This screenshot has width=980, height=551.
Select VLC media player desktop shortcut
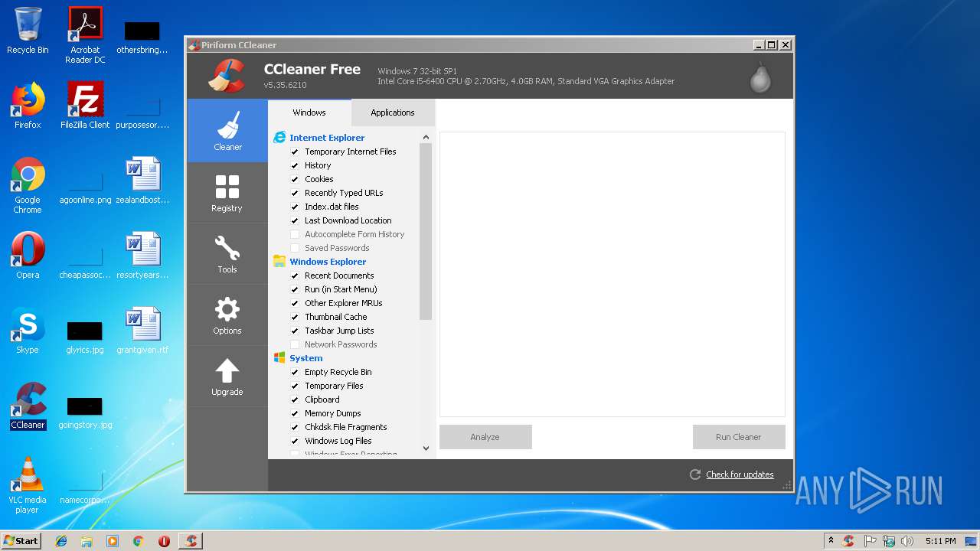[28, 485]
